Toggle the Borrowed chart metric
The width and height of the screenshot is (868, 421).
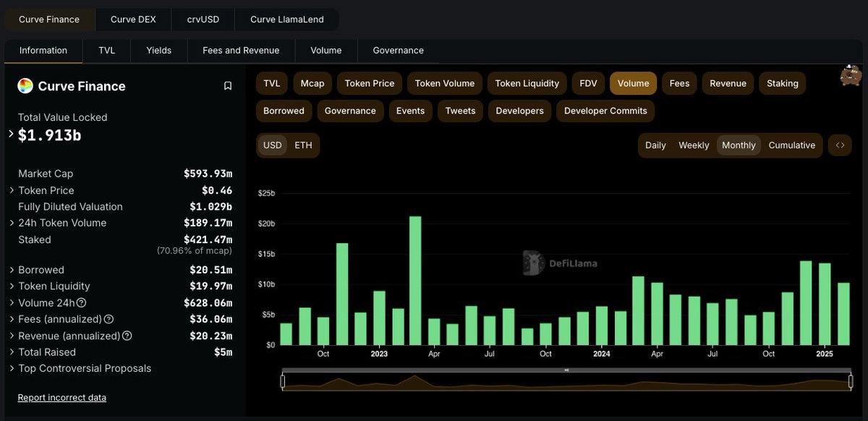284,111
